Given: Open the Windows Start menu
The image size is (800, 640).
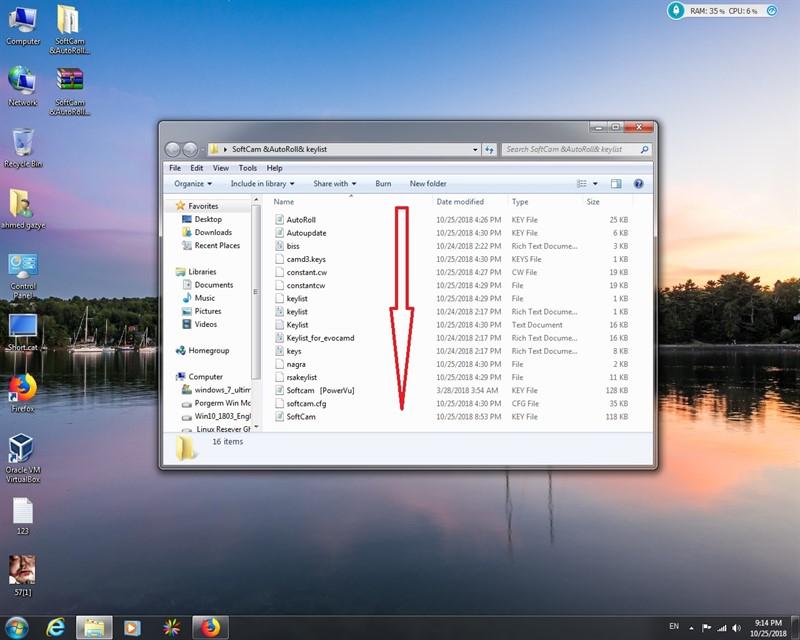Looking at the screenshot, I should (16, 628).
